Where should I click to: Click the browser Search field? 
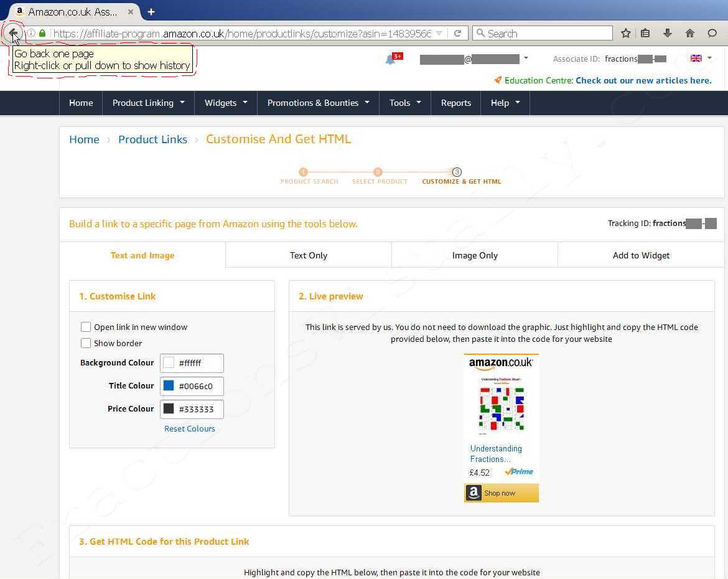543,34
